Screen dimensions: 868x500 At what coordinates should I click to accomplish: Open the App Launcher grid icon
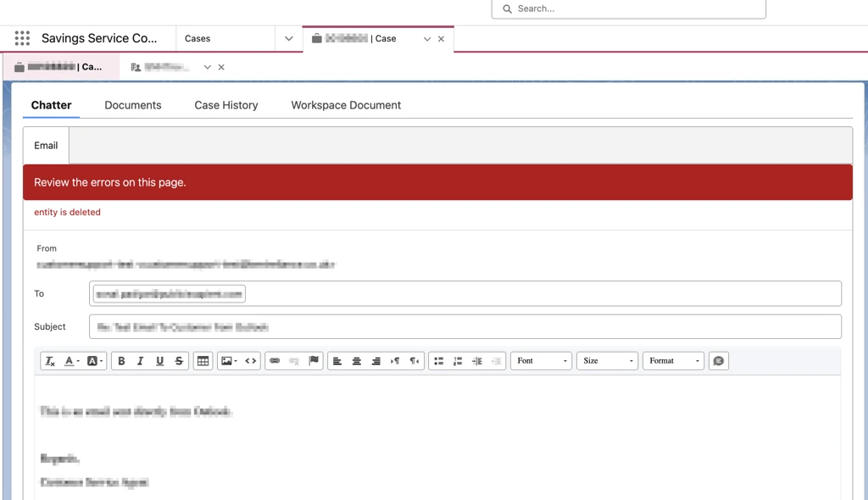pos(22,38)
